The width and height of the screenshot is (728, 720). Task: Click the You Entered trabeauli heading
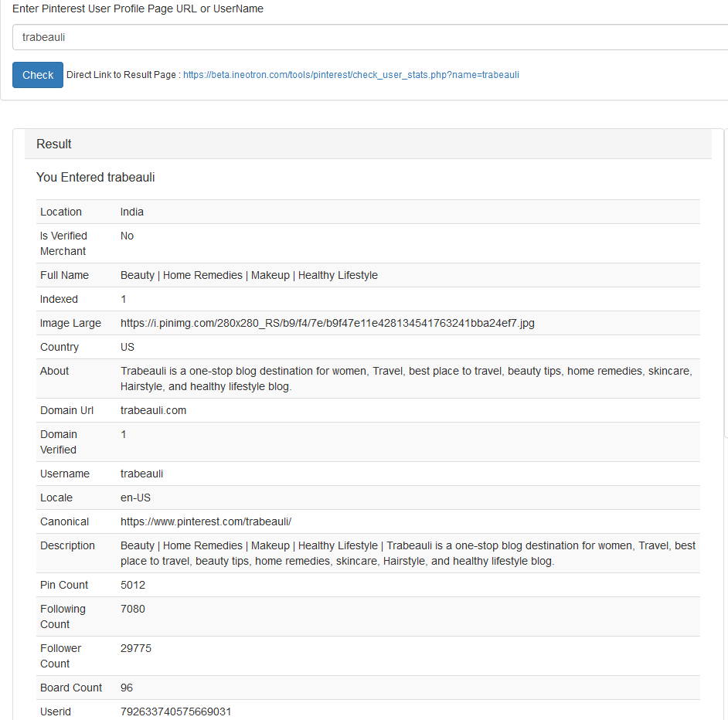point(95,178)
